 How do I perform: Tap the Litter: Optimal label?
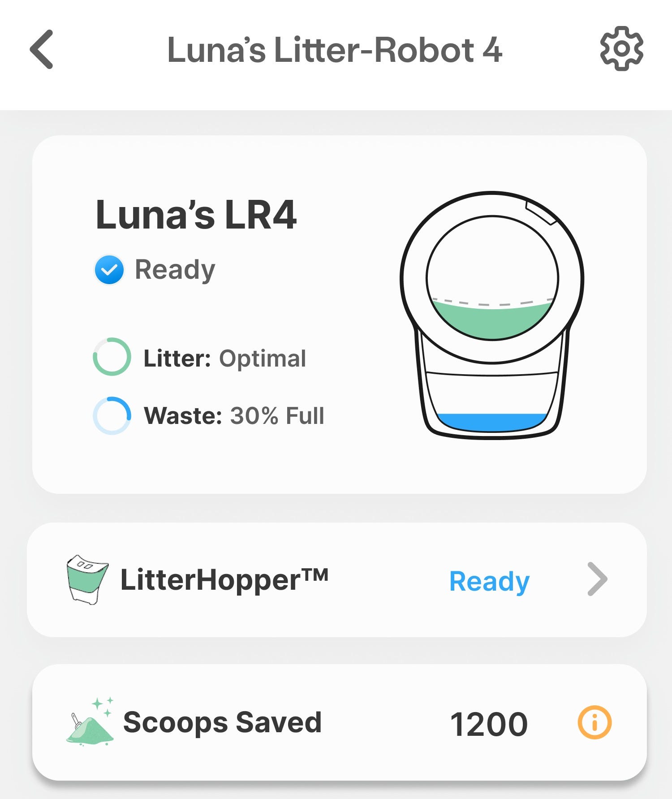tap(225, 358)
